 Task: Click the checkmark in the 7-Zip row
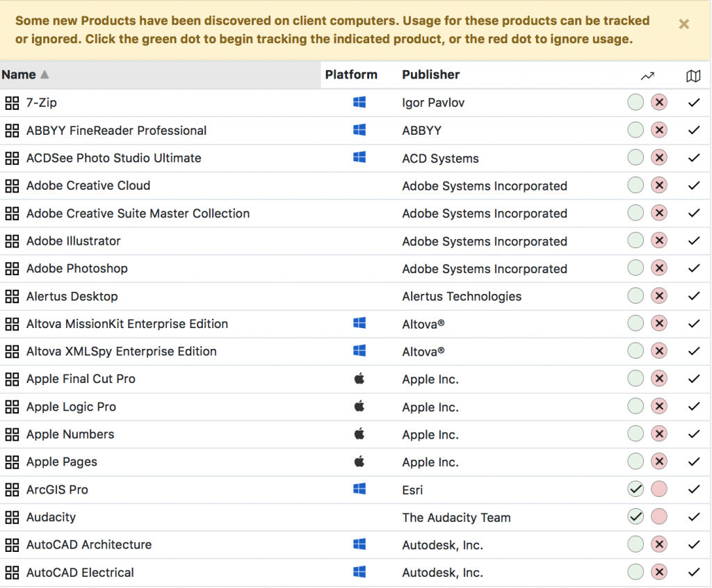click(x=694, y=103)
